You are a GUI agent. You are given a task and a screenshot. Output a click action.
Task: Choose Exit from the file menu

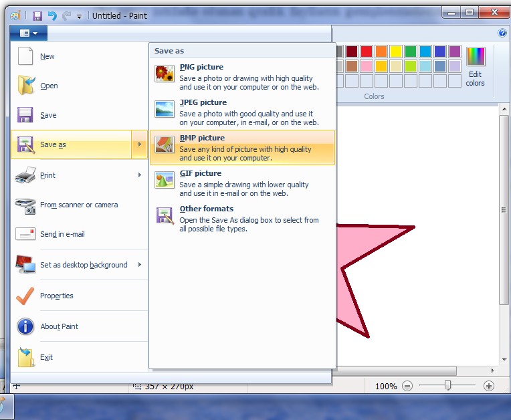point(79,357)
